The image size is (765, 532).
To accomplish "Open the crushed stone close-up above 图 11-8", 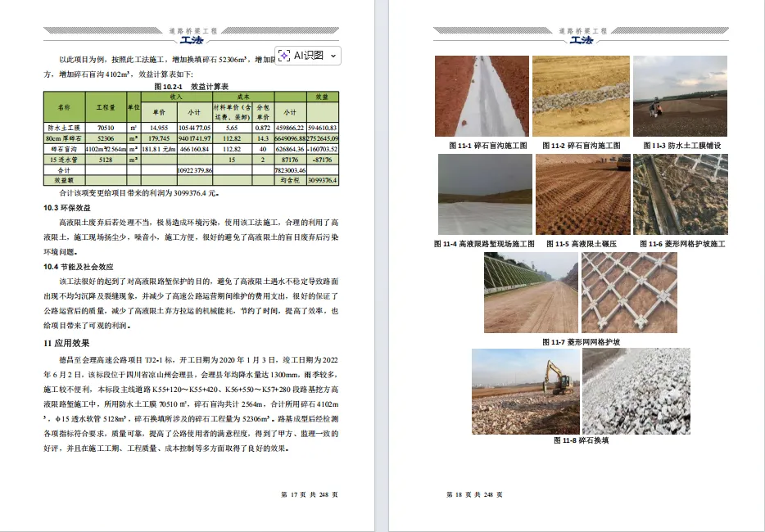I will coord(636,391).
